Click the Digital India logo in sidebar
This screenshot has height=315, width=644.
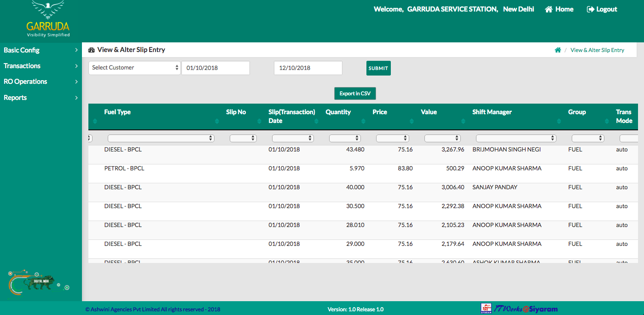[x=39, y=282]
